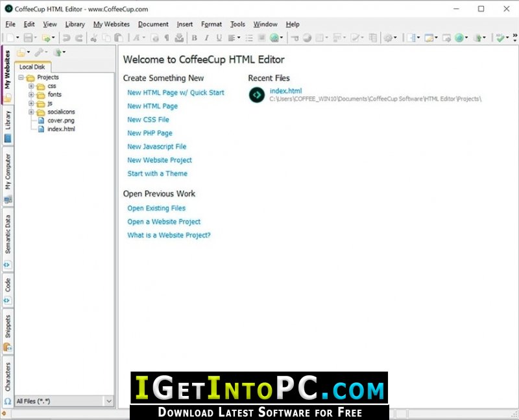The image size is (519, 420).
Task: Switch to the Snippets side tab
Action: point(8,332)
